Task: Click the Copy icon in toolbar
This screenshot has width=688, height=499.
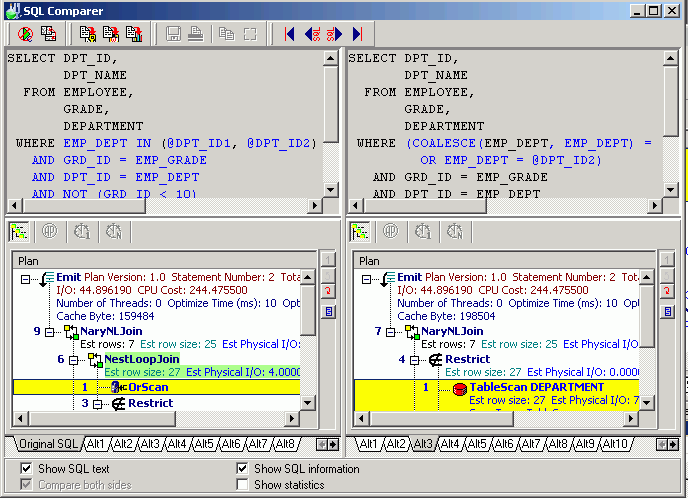Action: 227,34
